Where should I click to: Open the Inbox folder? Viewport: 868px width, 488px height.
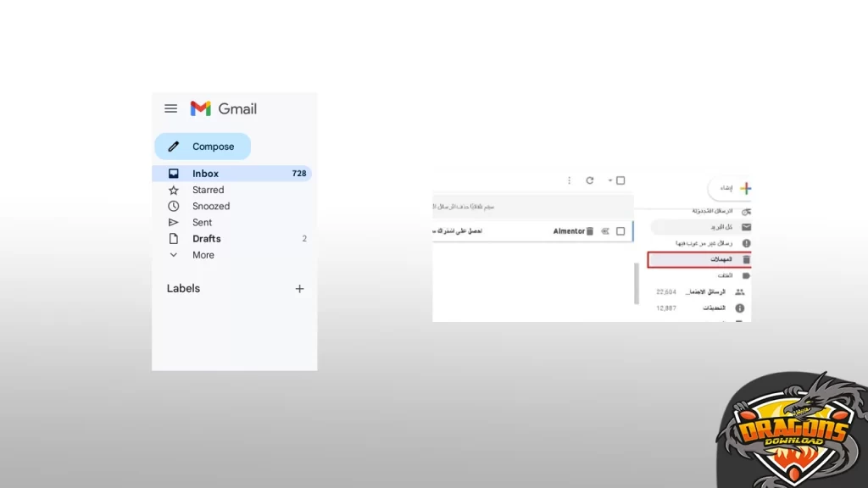[x=205, y=174]
